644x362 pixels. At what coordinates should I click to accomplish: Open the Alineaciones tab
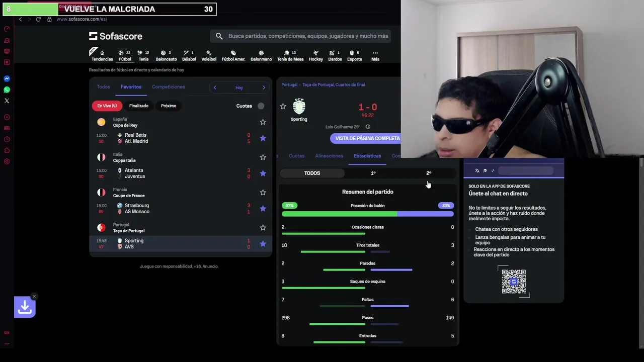coord(329,156)
